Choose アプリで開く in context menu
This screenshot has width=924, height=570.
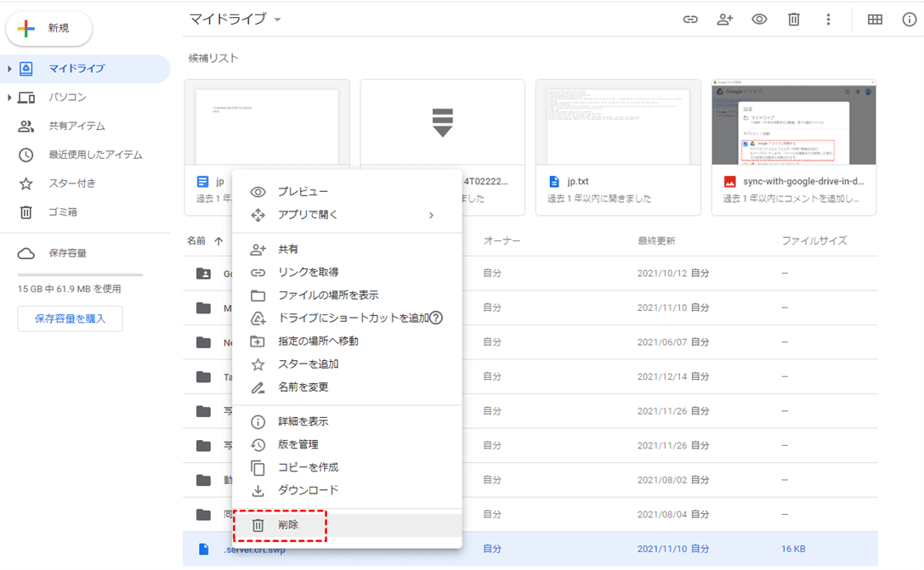click(347, 215)
